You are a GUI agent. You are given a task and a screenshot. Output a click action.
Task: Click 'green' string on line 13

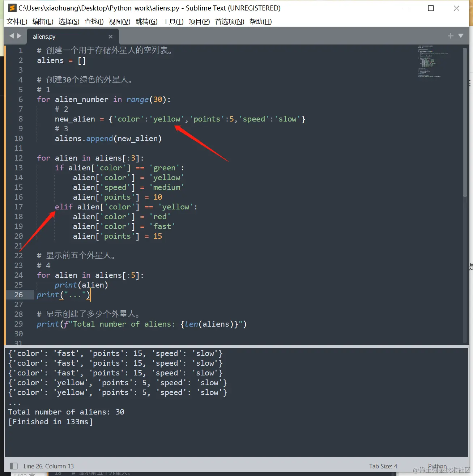pyautogui.click(x=164, y=168)
